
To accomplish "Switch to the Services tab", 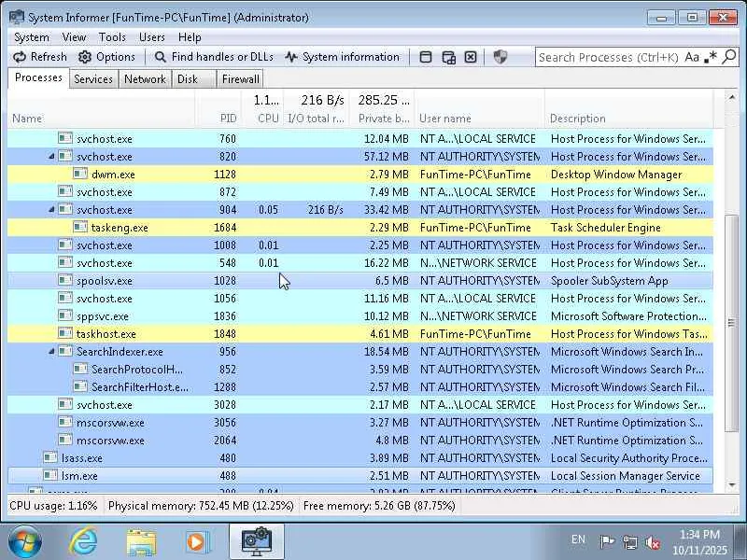I will (x=93, y=79).
